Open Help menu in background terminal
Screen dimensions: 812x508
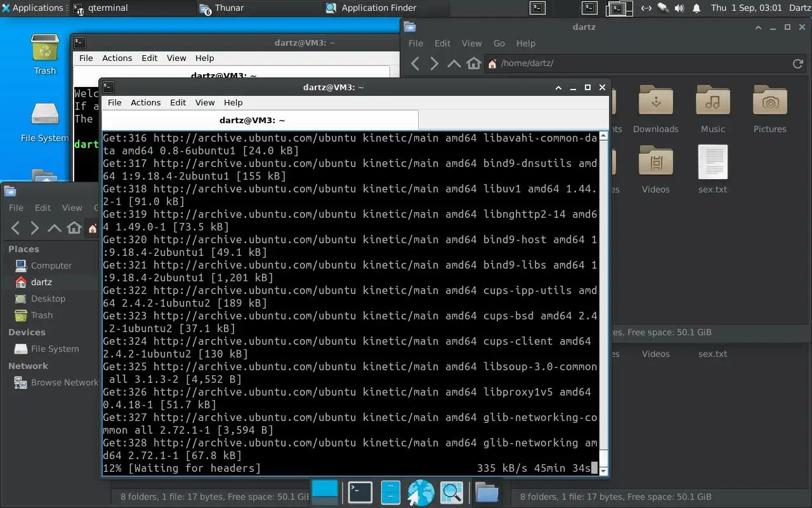pyautogui.click(x=205, y=58)
